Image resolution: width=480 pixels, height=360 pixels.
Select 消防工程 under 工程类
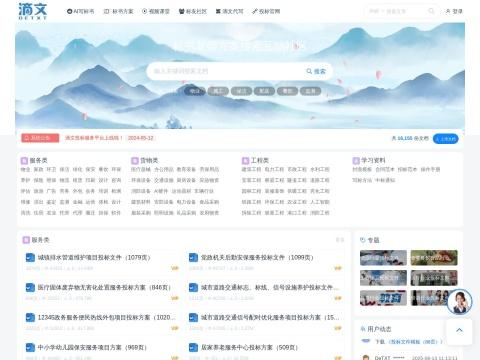pyautogui.click(x=320, y=212)
